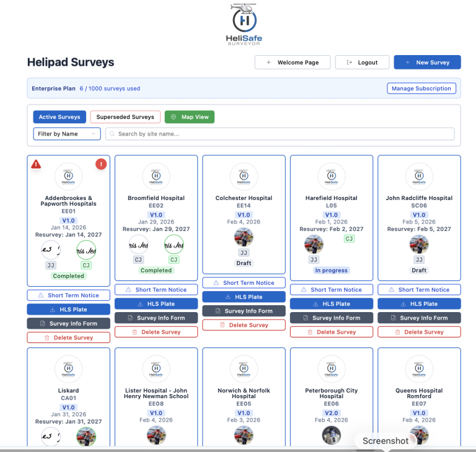
Task: Open the Map View globe button
Action: [x=189, y=117]
